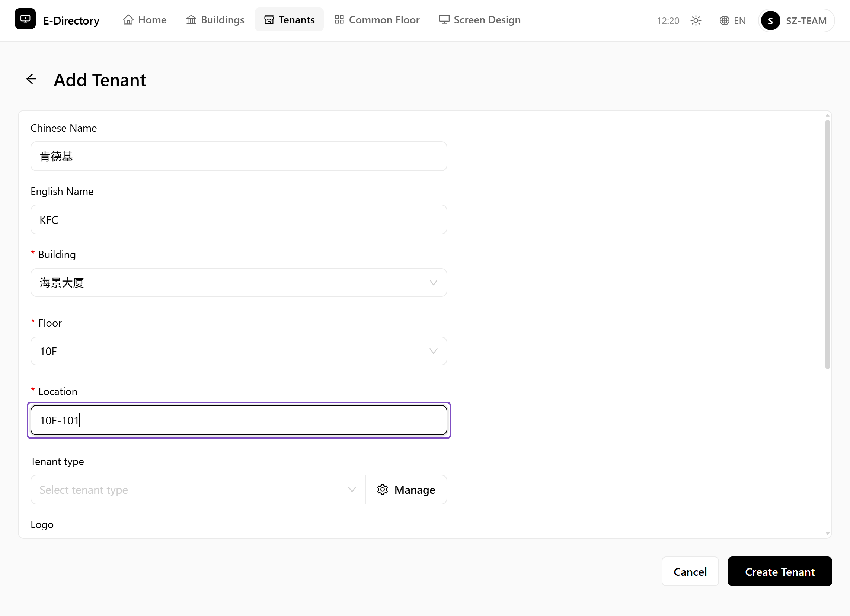Viewport: 850px width, 616px height.
Task: Click the 12:20 clock text
Action: [x=668, y=20]
